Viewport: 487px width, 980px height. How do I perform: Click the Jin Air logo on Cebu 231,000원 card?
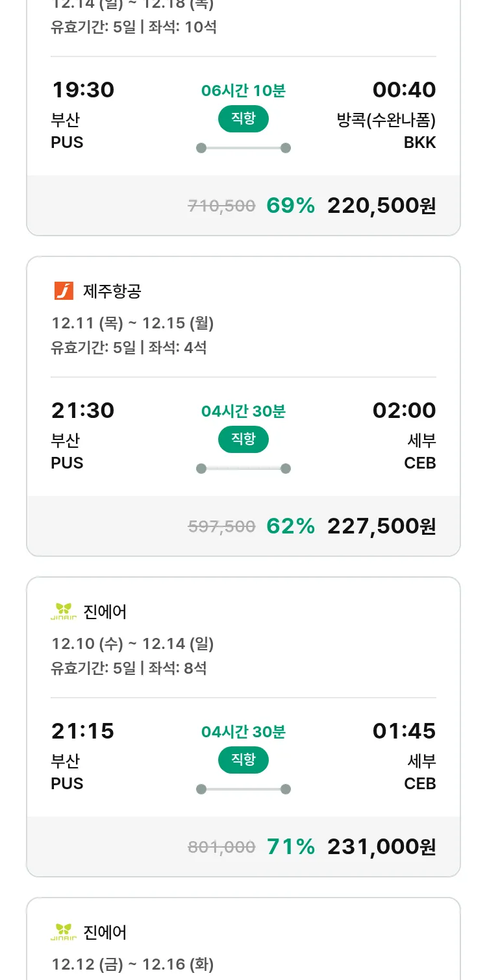[x=64, y=611]
